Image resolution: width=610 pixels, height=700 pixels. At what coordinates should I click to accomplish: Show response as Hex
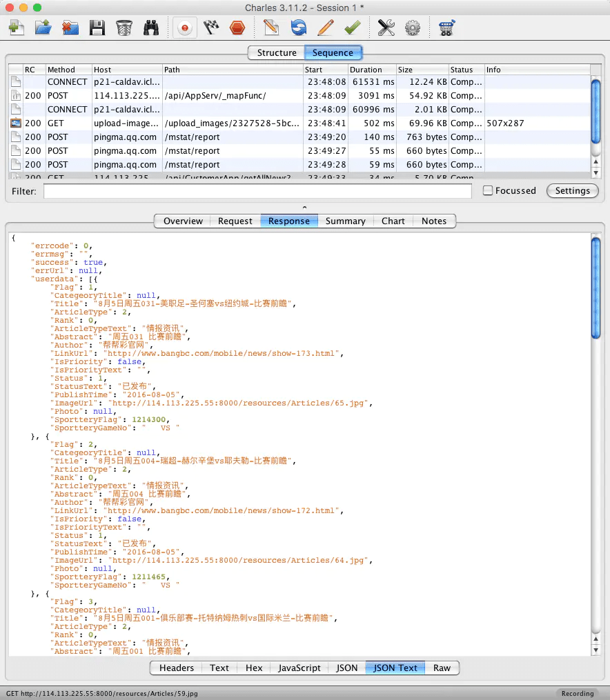tap(254, 668)
